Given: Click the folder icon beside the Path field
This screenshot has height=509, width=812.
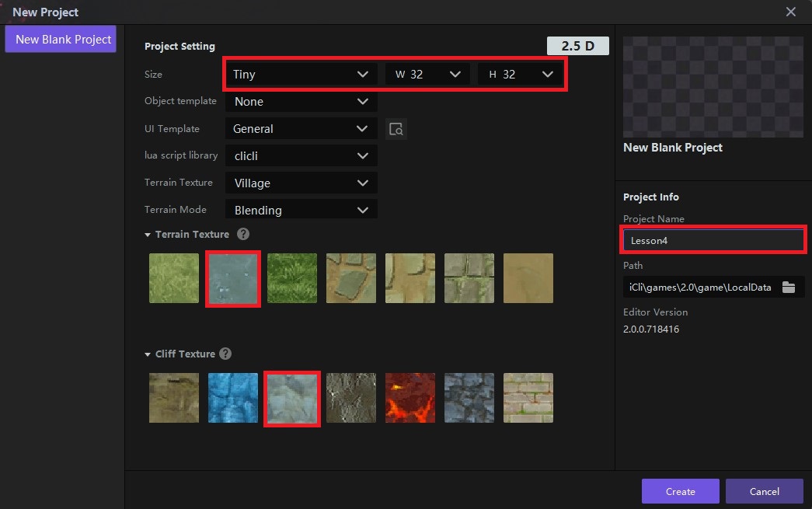Looking at the screenshot, I should pos(789,288).
